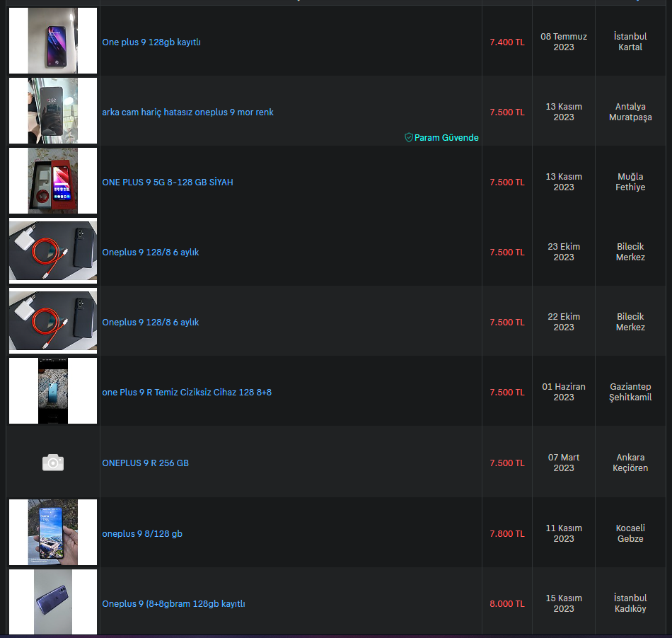
Task: Click the Param Güvende shield icon
Action: coord(409,137)
